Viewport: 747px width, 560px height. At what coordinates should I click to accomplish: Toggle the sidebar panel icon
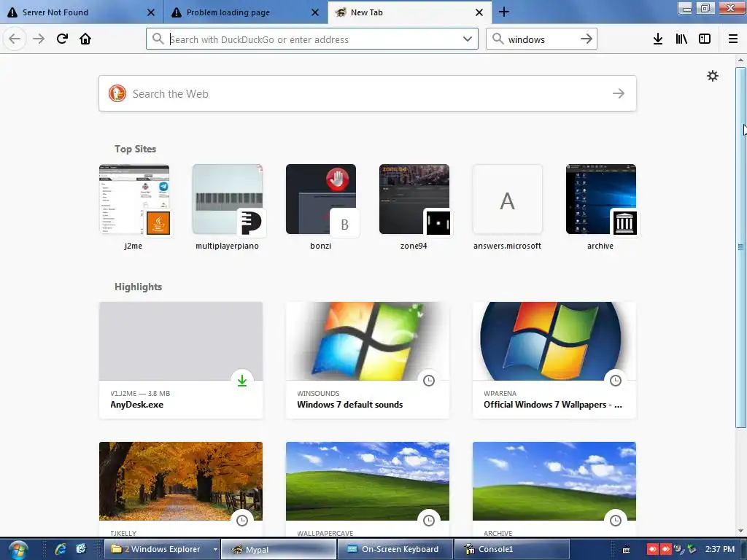click(x=705, y=39)
